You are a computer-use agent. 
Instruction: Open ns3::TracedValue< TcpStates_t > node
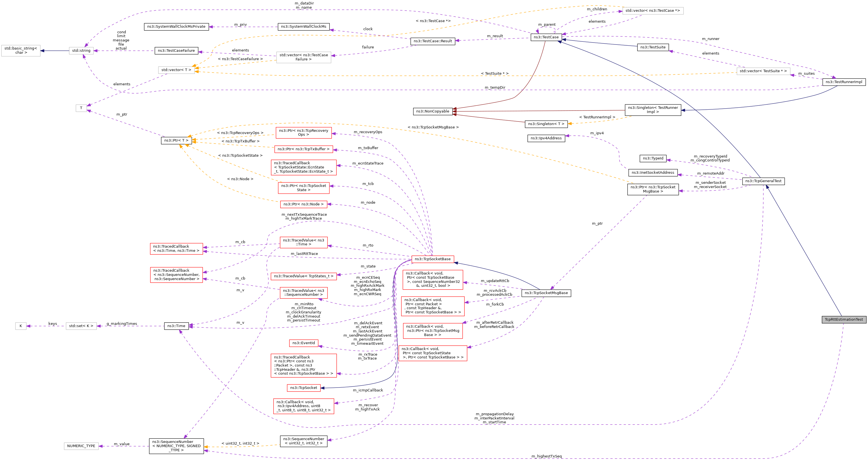[303, 276]
